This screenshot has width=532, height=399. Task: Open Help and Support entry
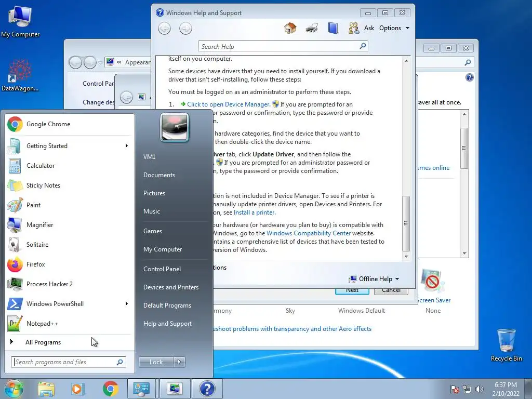click(167, 324)
